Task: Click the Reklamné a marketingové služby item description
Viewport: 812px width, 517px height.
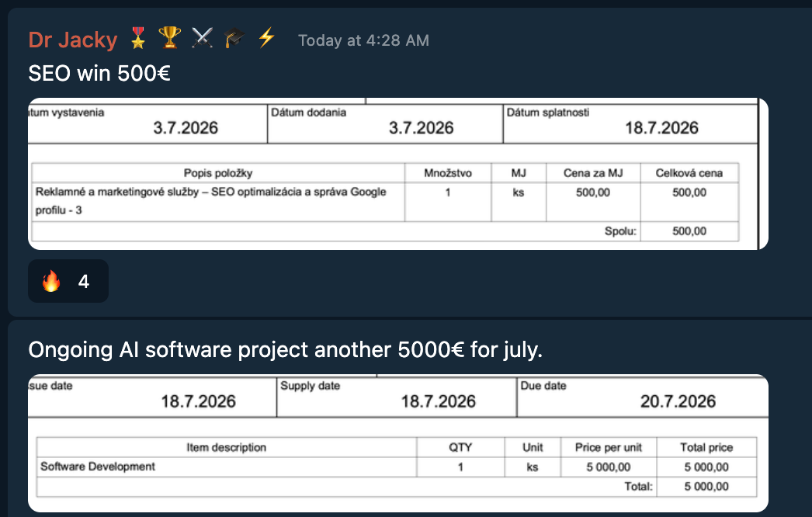Action: point(211,201)
